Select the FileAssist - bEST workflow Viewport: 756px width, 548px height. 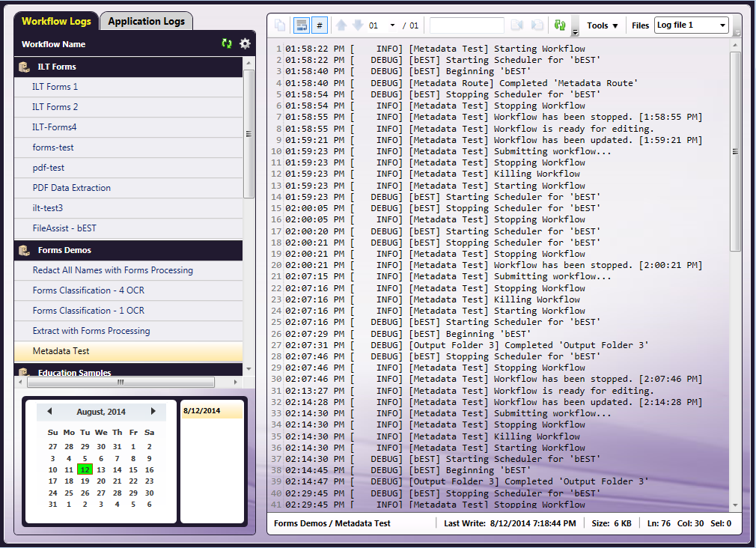128,228
